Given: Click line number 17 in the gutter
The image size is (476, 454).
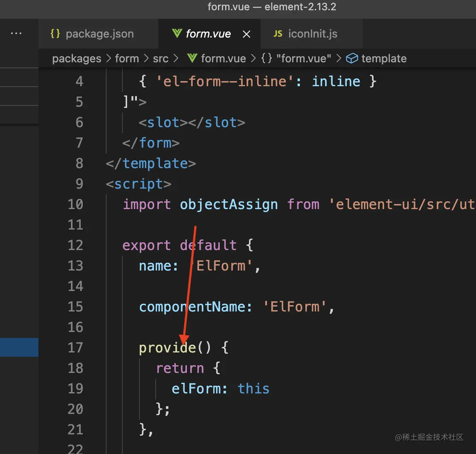Looking at the screenshot, I should (75, 347).
